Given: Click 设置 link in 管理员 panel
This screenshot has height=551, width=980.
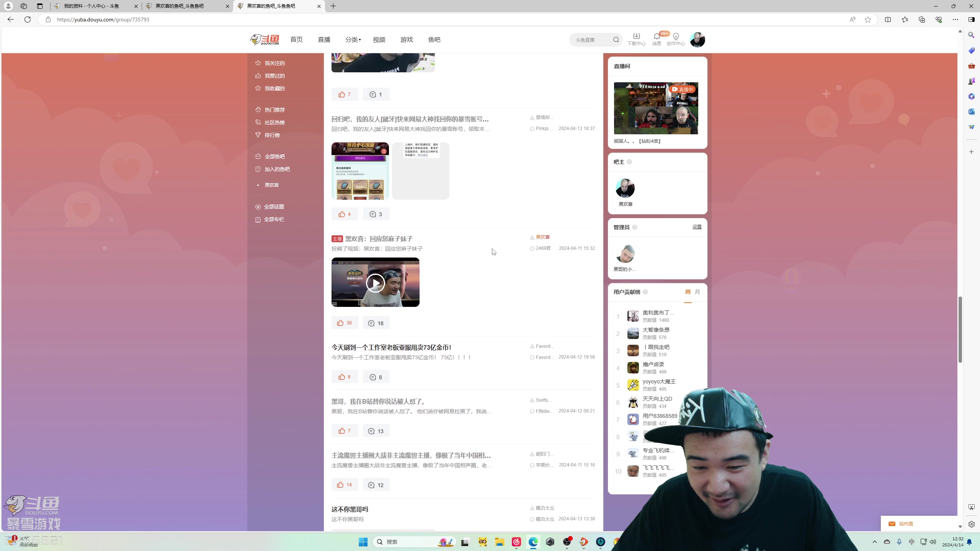Looking at the screenshot, I should [697, 227].
